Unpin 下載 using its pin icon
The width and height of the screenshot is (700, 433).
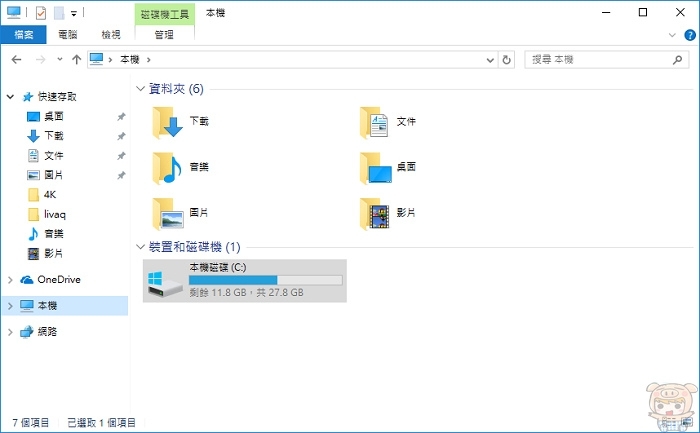pos(121,136)
